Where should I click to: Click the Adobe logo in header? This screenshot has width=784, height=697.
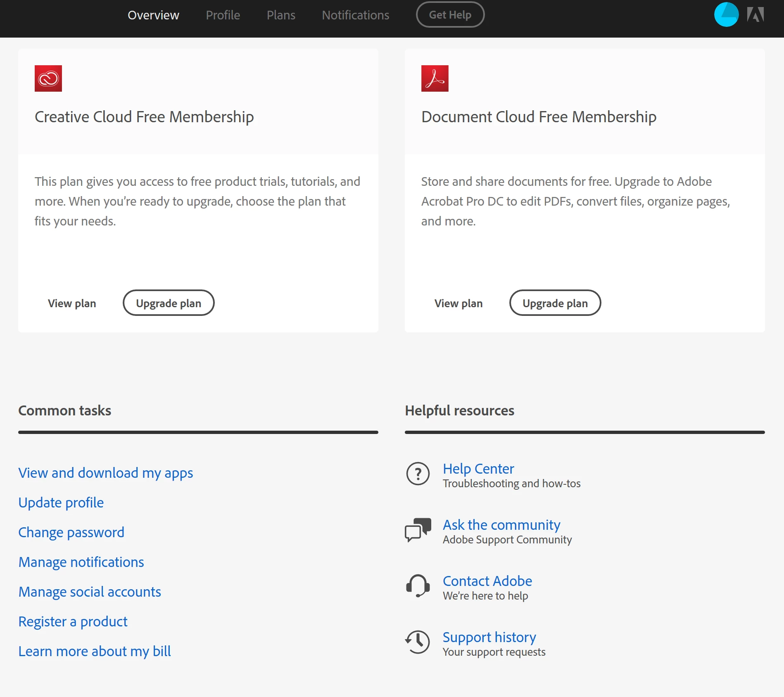[755, 14]
